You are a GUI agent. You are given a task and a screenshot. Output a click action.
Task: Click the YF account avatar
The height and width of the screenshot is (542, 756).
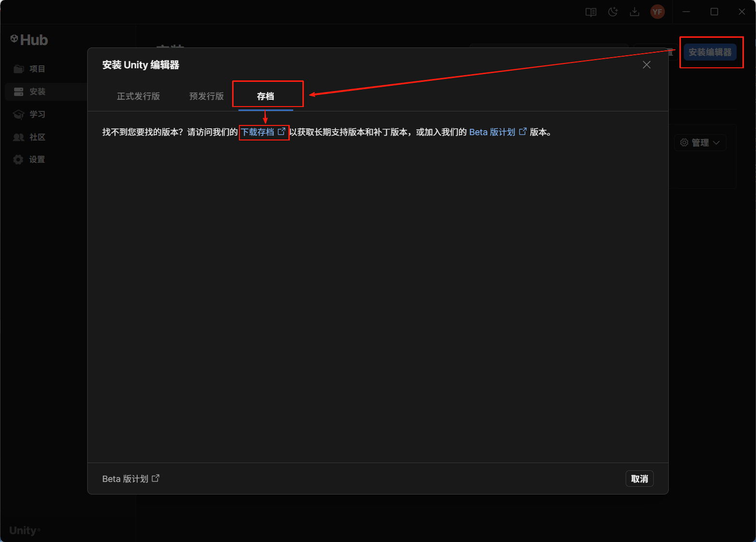click(657, 12)
